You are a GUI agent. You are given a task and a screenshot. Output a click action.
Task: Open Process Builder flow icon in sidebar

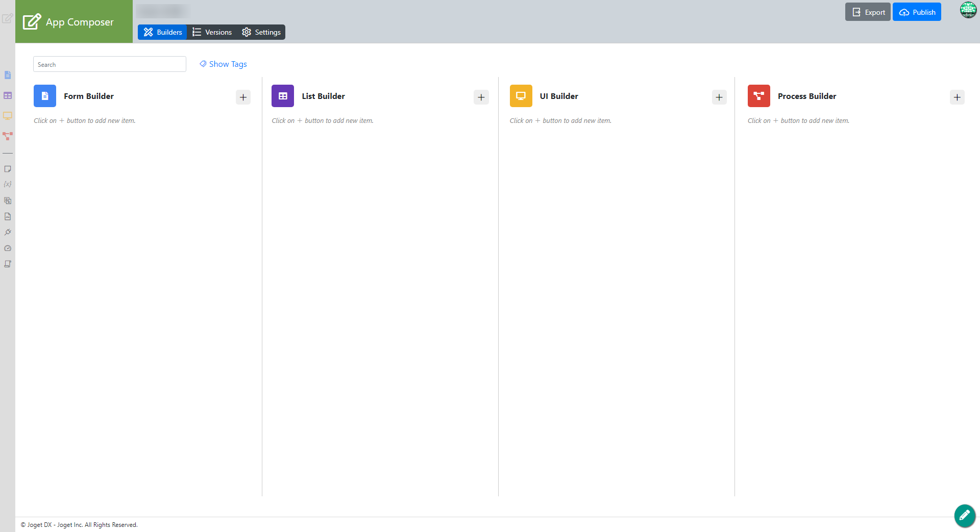(8, 136)
